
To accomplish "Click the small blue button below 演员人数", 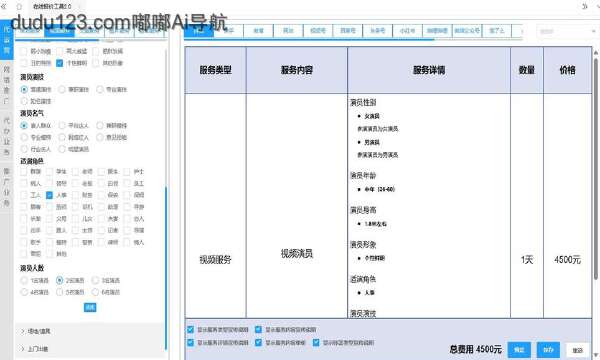I will (90, 307).
